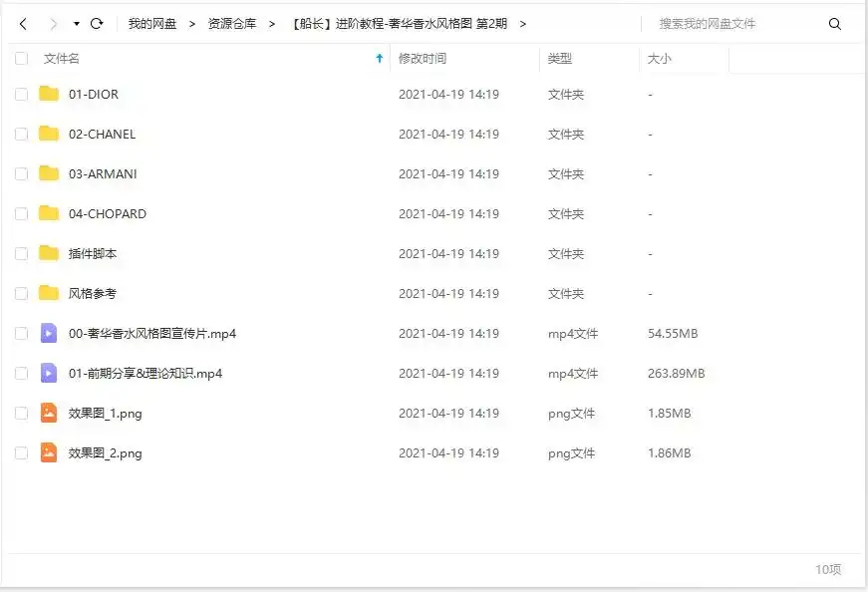Screen dimensions: 868x592
Task: Click the back navigation arrow
Action: click(x=22, y=22)
